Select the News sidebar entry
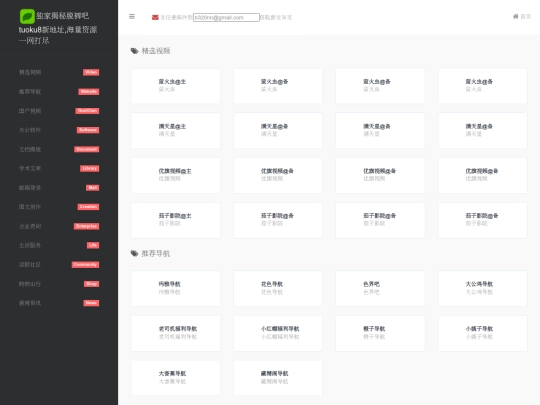Image resolution: width=540 pixels, height=405 pixels. [x=59, y=303]
